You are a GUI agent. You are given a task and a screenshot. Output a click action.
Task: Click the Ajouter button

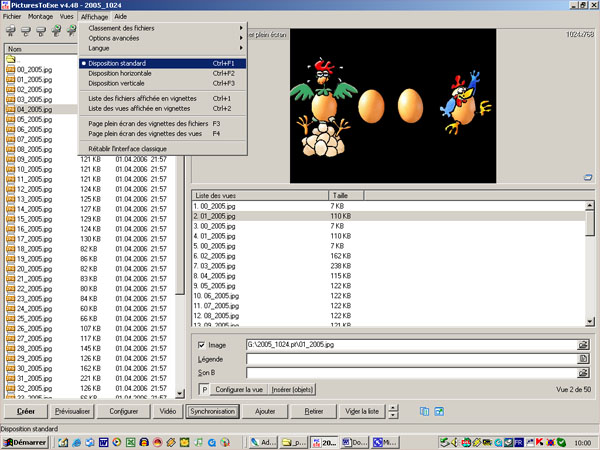[265, 411]
